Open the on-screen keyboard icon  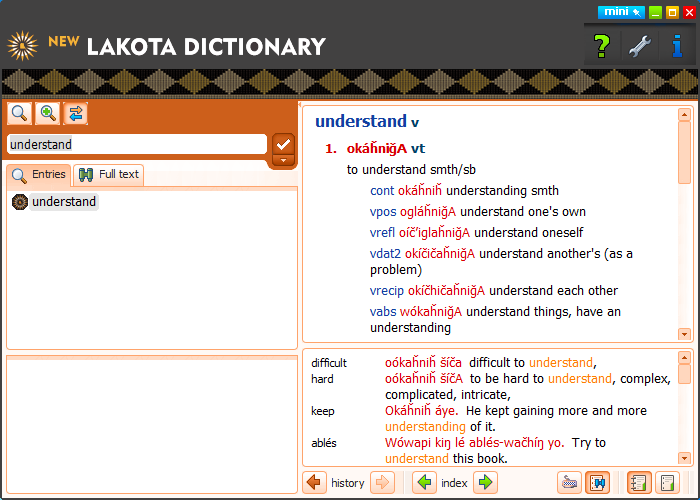[x=569, y=483]
